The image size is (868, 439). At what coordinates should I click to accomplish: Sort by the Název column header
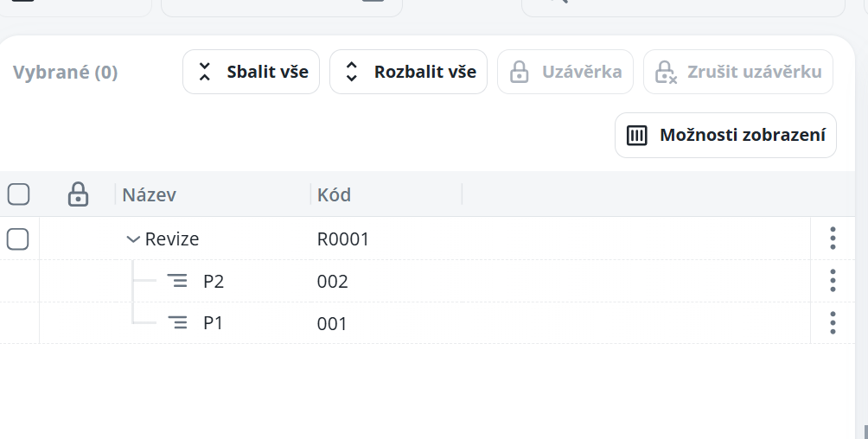click(150, 194)
